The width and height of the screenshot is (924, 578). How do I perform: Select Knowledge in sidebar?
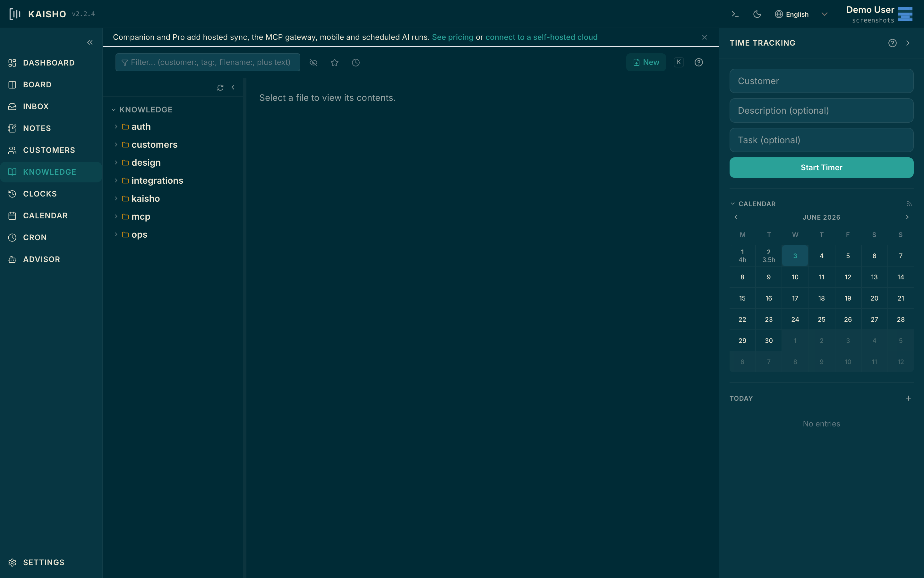point(51,172)
